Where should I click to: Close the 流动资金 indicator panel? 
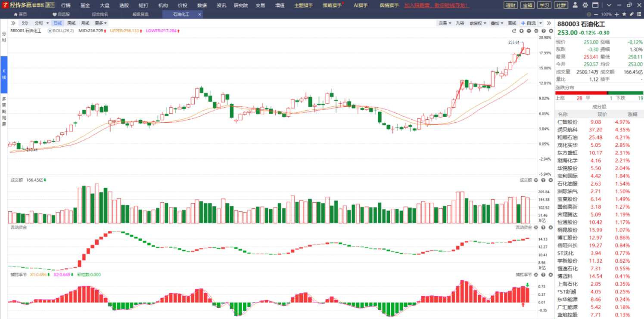(551, 227)
